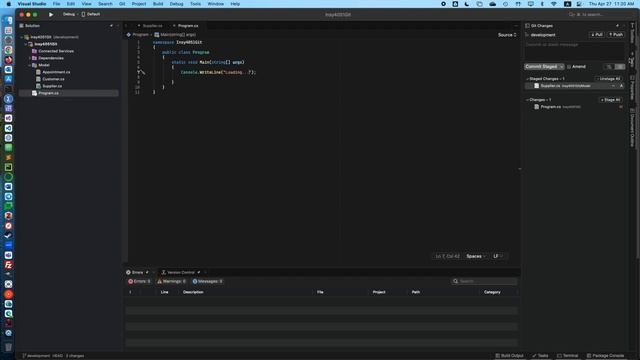Viewport: 640px width, 360px height.
Task: Sort error list by File column
Action: coord(320,292)
